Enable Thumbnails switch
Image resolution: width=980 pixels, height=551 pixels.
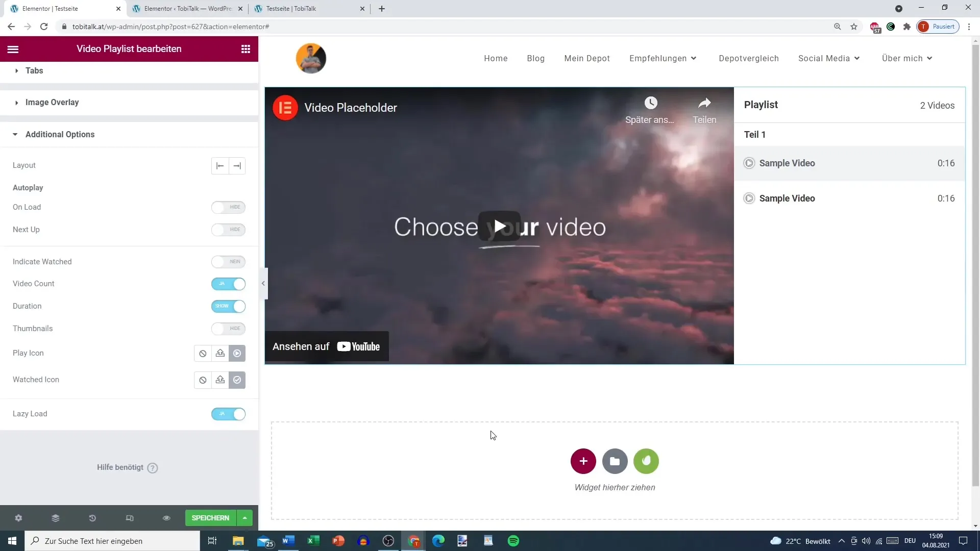(x=228, y=329)
